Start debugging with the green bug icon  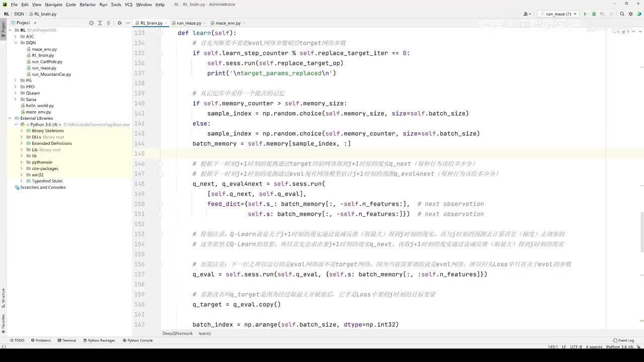click(x=594, y=14)
